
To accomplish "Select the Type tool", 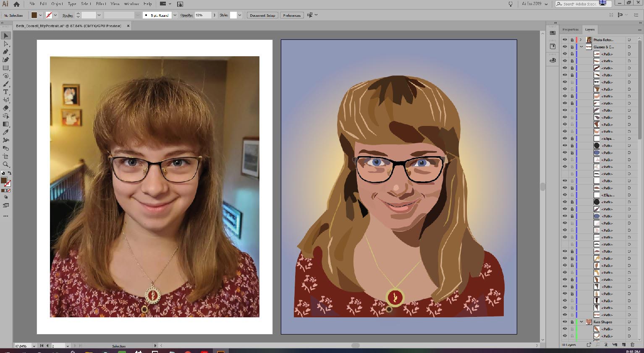I will click(x=6, y=92).
